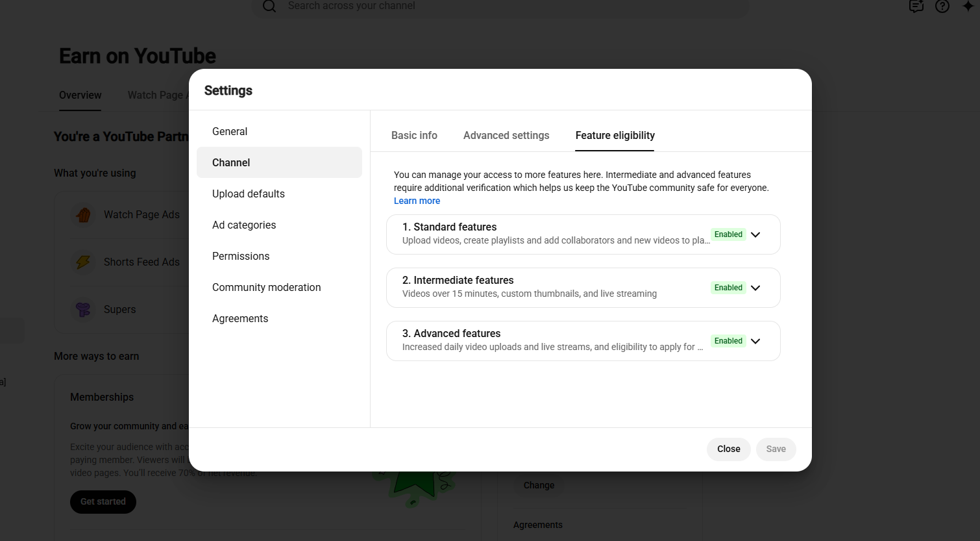Viewport: 980px width, 541px height.
Task: Click the Supers icon on the Earn page
Action: coord(83,310)
